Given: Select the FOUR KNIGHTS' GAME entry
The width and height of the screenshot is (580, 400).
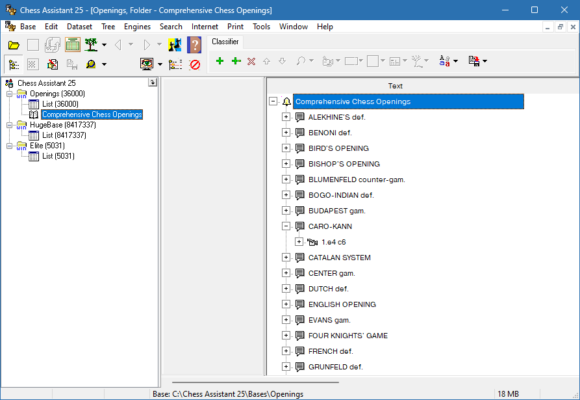Looking at the screenshot, I should (x=348, y=336).
